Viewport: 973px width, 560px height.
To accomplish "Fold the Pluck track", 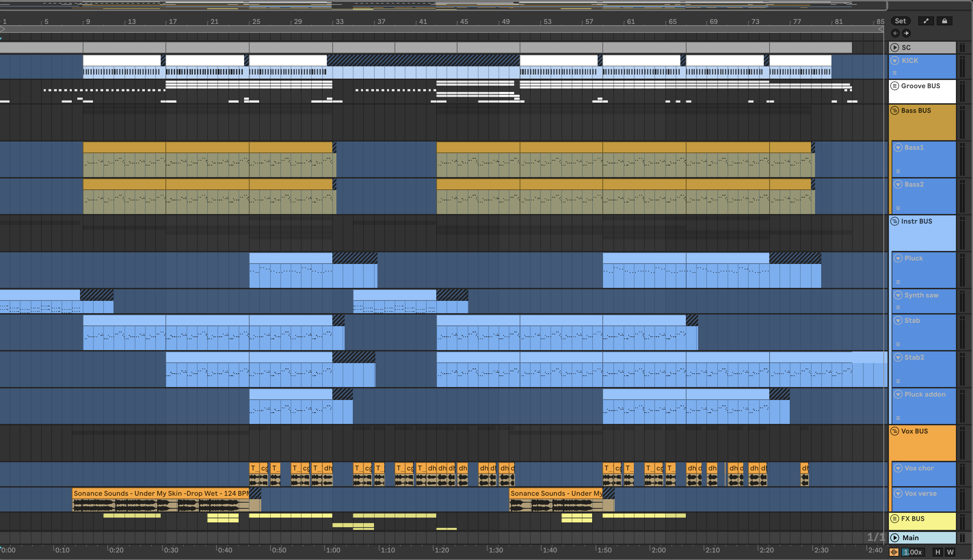I will [x=898, y=258].
